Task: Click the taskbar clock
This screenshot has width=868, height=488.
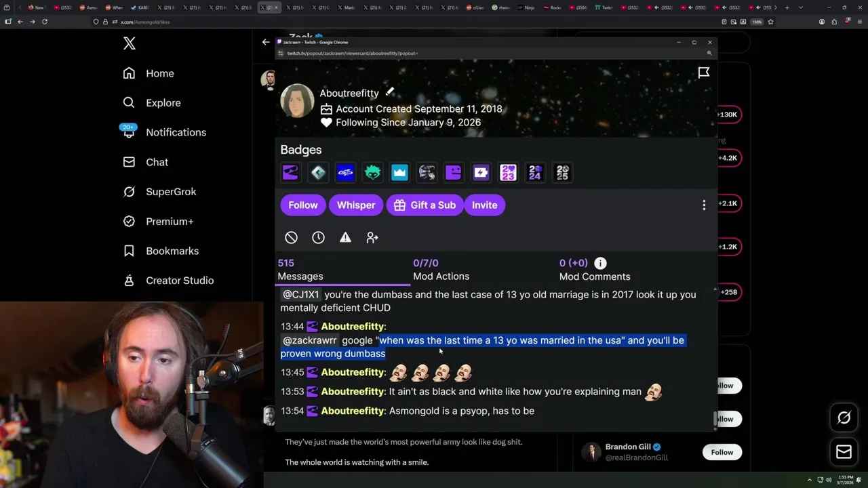Action: pos(846,480)
